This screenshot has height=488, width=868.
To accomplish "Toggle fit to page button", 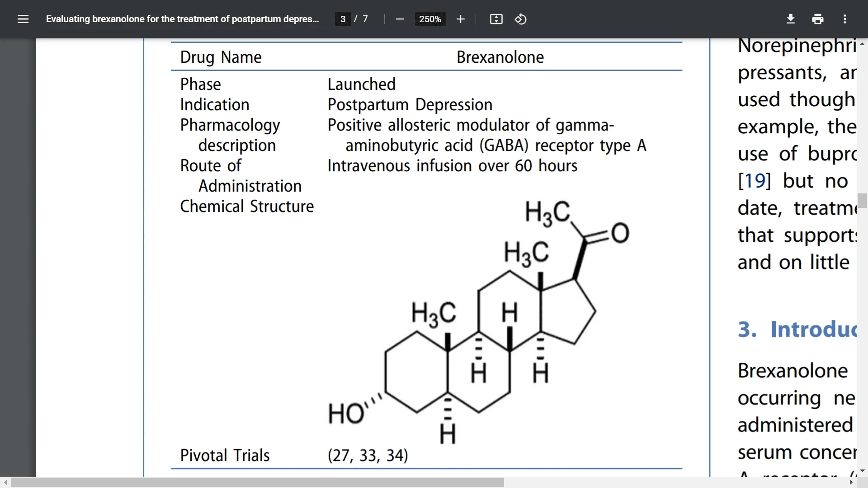I will [496, 19].
